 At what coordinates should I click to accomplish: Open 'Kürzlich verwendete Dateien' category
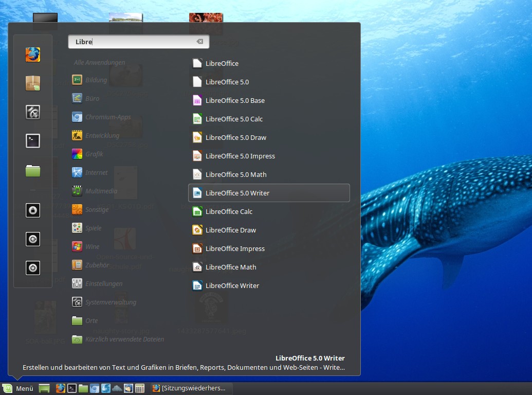[x=118, y=339]
